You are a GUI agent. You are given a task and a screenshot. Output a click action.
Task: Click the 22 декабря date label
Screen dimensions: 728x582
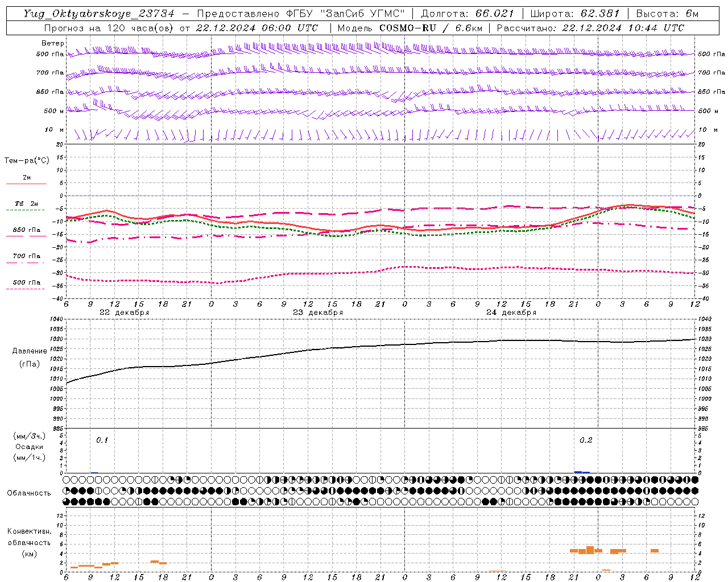[124, 313]
